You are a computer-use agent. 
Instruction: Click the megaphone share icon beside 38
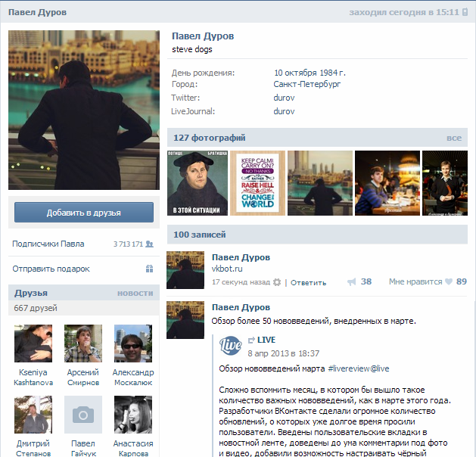(x=352, y=282)
